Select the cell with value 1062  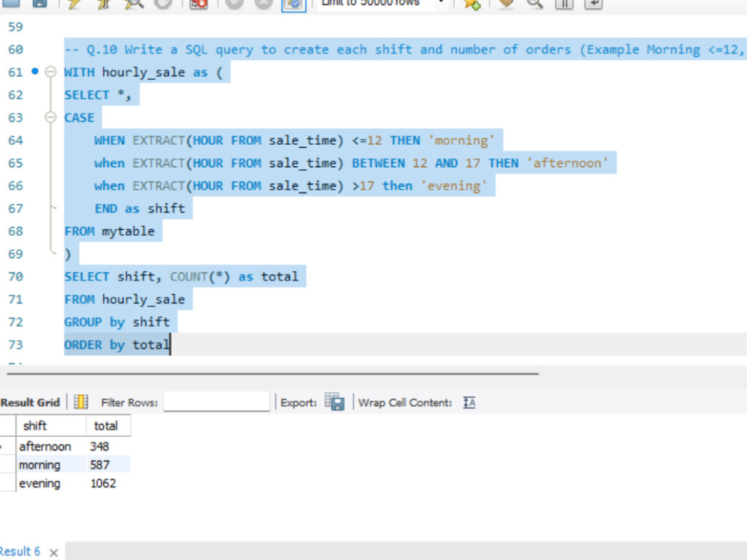click(x=108, y=483)
